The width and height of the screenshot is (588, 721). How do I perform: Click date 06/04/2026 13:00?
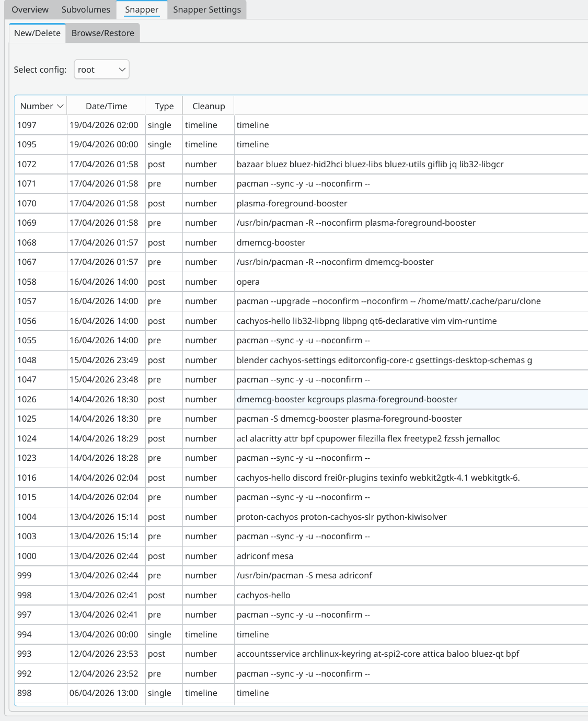coord(104,693)
